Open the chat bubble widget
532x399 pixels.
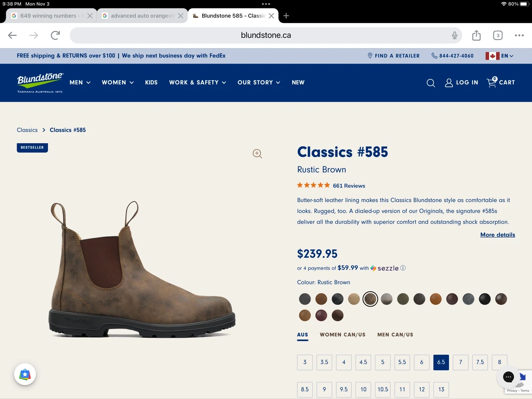508,377
